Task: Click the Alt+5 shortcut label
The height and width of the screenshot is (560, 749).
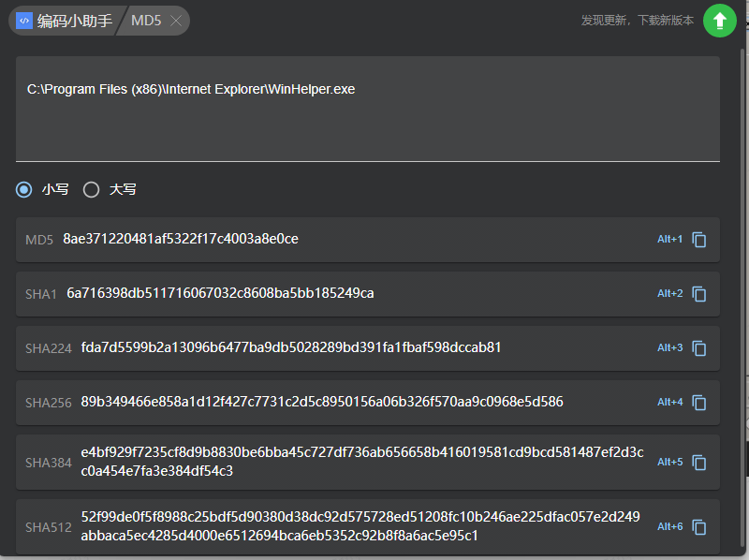Action: [x=670, y=462]
